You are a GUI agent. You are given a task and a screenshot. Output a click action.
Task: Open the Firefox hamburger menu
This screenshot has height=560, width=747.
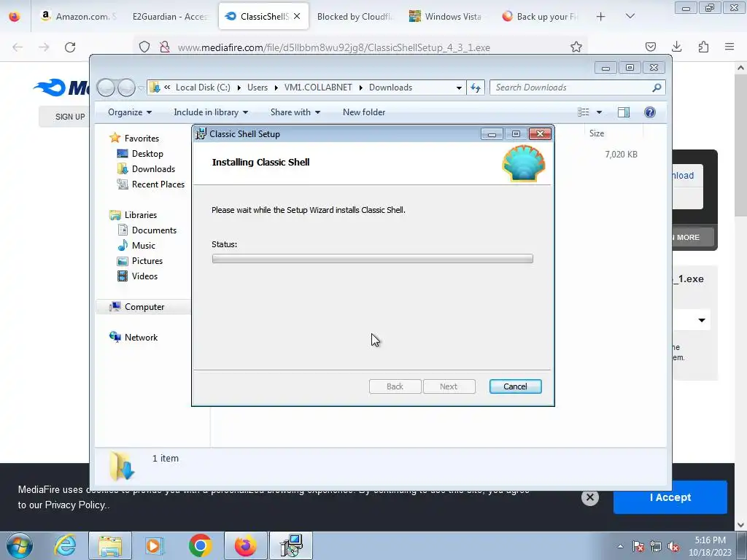click(729, 47)
